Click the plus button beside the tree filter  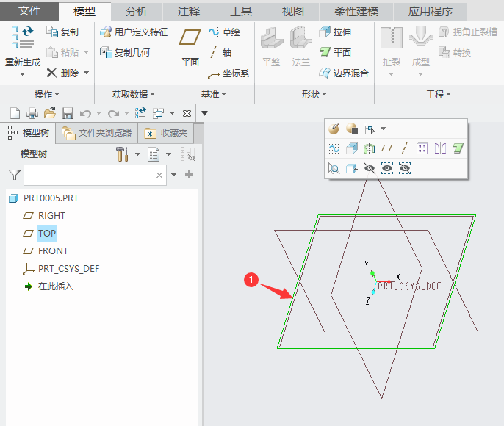(189, 175)
